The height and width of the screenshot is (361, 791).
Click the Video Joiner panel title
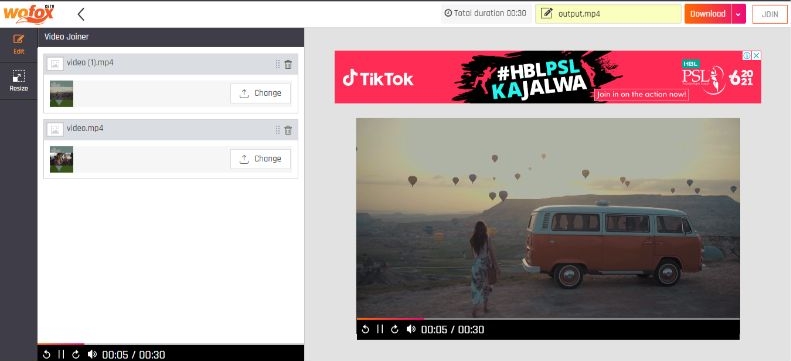coord(67,37)
